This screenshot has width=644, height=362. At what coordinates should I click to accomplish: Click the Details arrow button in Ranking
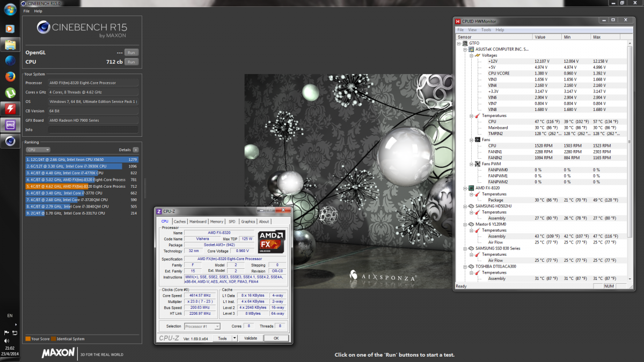point(136,150)
